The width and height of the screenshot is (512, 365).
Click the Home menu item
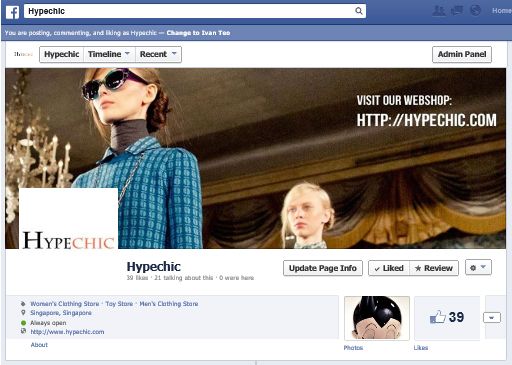pyautogui.click(x=502, y=11)
